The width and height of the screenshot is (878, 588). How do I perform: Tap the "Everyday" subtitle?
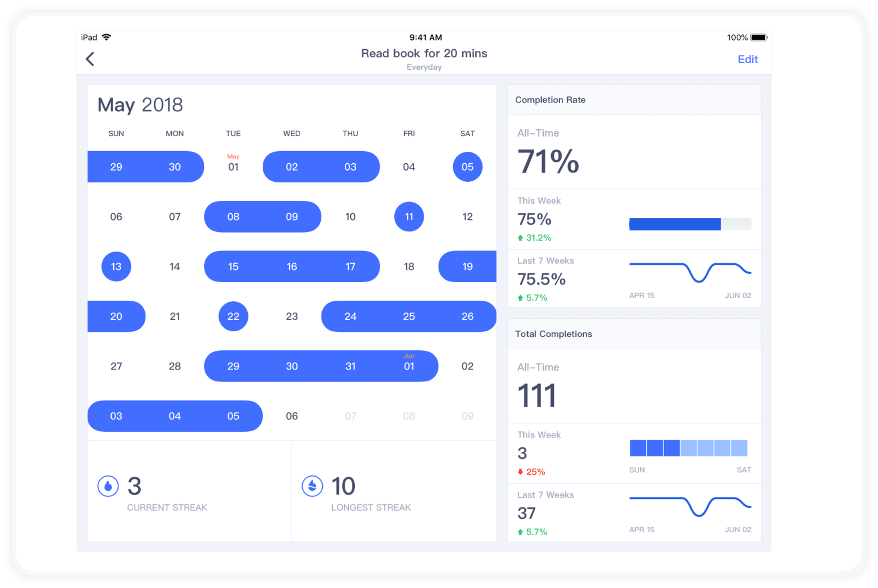click(x=424, y=67)
